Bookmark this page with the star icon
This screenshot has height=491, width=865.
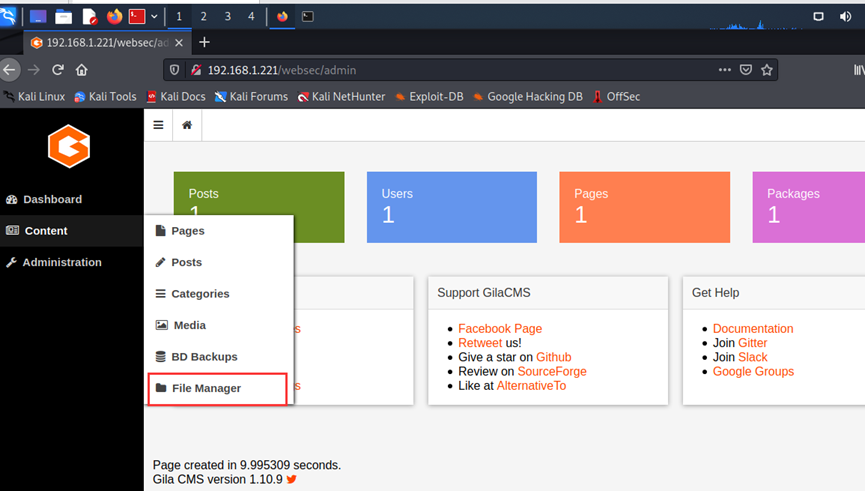click(767, 70)
